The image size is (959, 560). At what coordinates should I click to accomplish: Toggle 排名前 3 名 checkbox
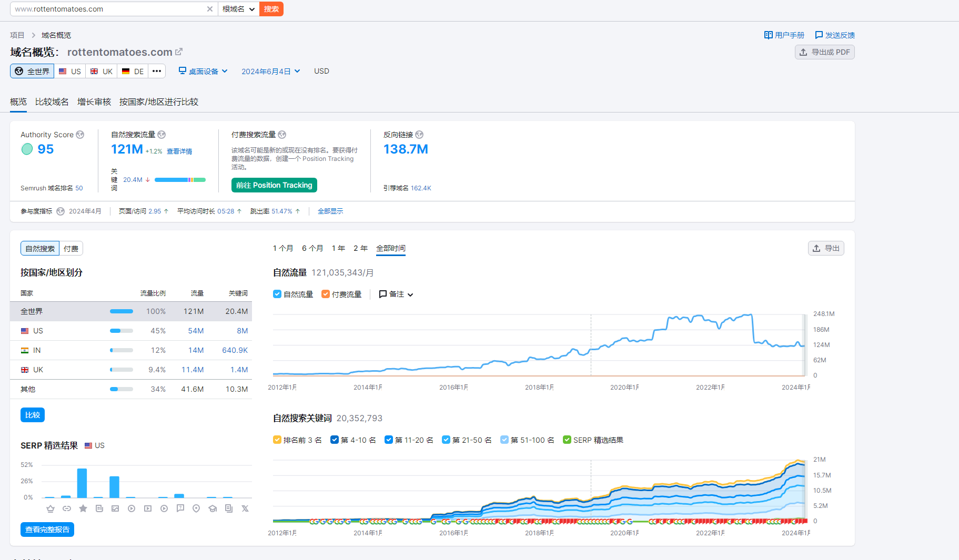tap(277, 440)
